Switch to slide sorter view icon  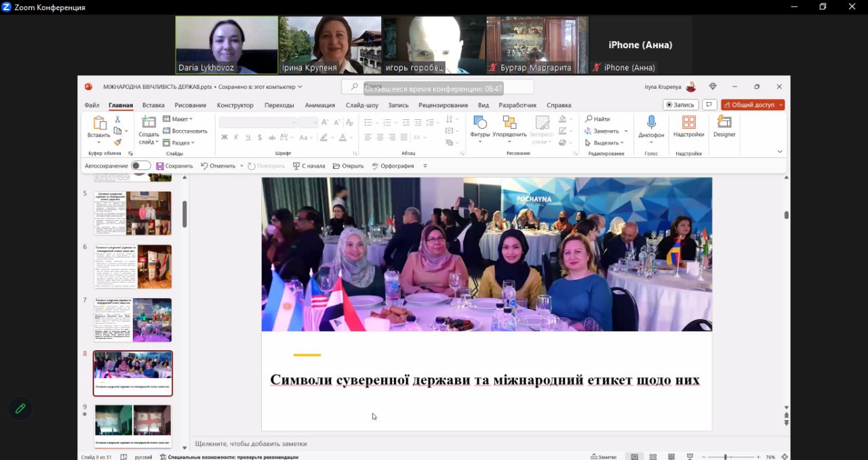click(653, 457)
